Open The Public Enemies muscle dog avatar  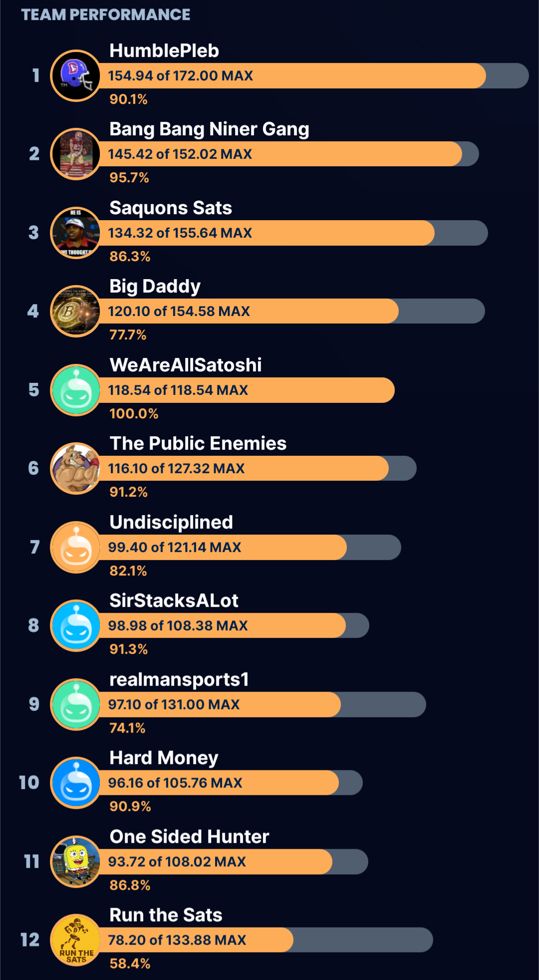click(x=76, y=468)
